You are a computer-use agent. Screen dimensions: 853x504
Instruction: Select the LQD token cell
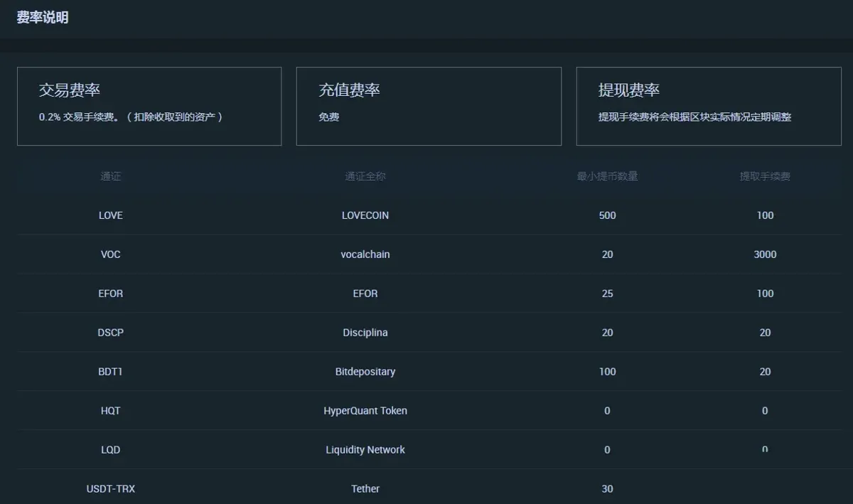111,450
